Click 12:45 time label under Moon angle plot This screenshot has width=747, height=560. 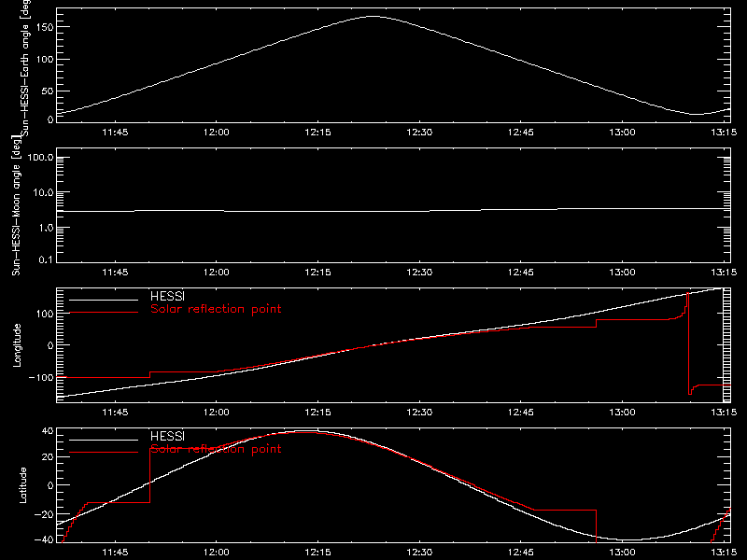521,273
